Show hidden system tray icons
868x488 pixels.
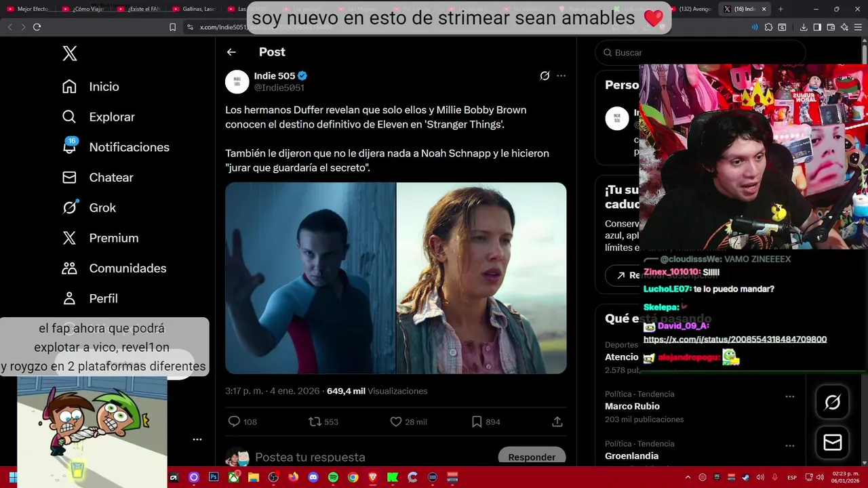(688, 477)
